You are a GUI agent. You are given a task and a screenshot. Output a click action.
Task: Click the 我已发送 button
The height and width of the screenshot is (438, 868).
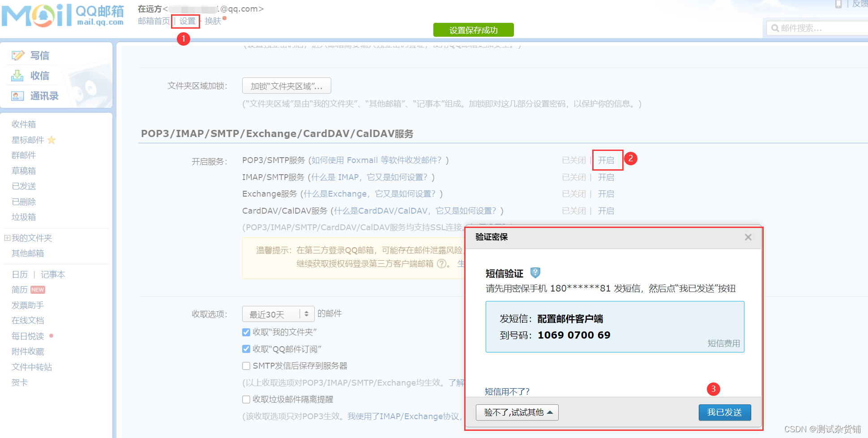click(725, 412)
